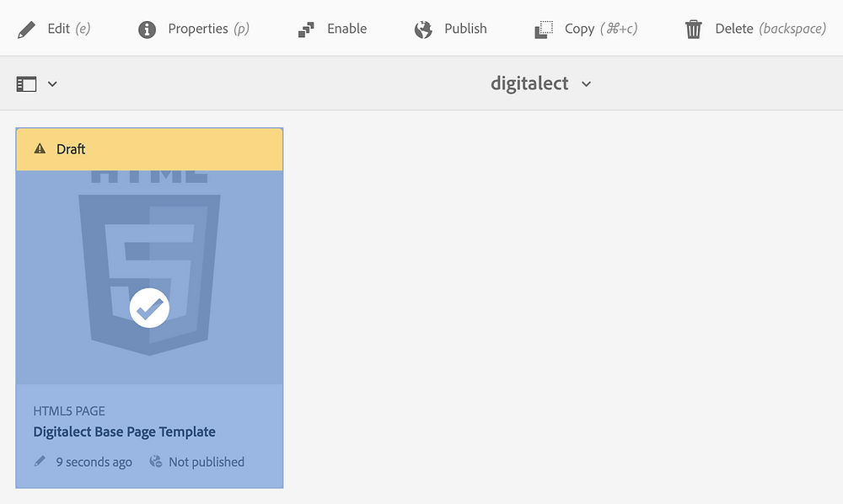The image size is (843, 504).
Task: Click the Publish globe icon
Action: [x=423, y=29]
